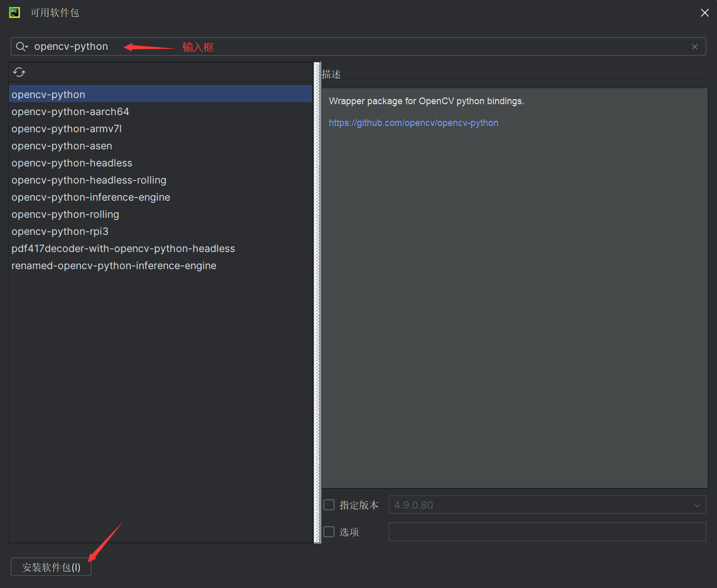
Task: Click the install package button
Action: click(x=51, y=567)
